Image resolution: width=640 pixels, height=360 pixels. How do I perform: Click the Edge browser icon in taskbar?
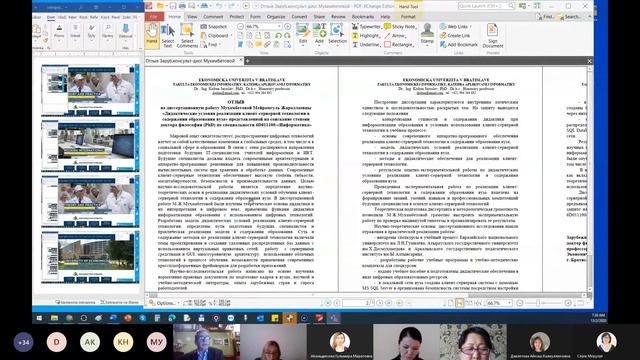tap(172, 318)
